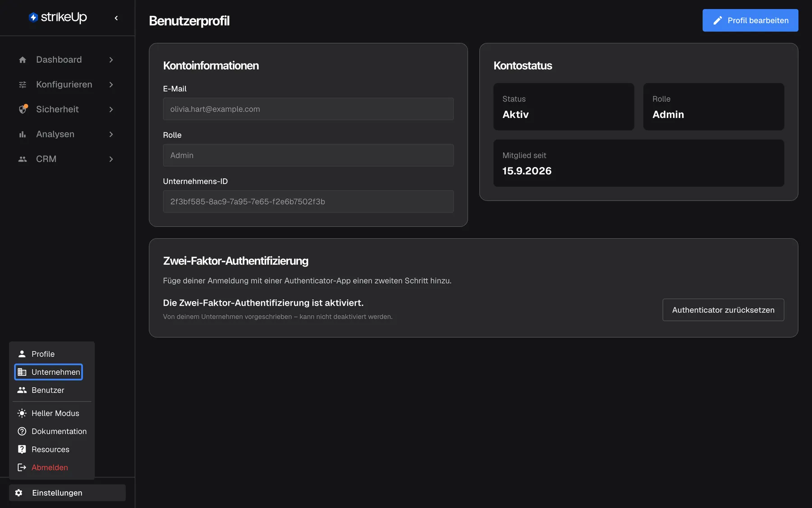The image size is (812, 508).
Task: Click the Einstellungen button in the sidebar
Action: click(67, 493)
